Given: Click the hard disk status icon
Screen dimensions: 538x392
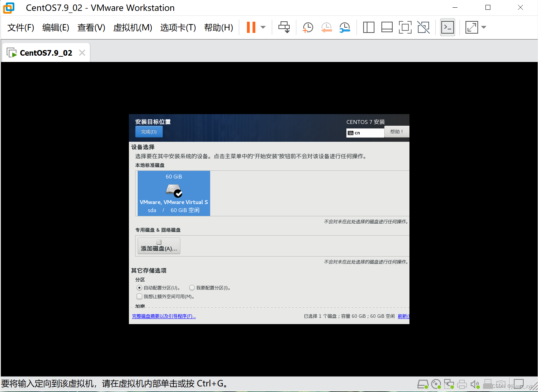Looking at the screenshot, I should coord(423,384).
